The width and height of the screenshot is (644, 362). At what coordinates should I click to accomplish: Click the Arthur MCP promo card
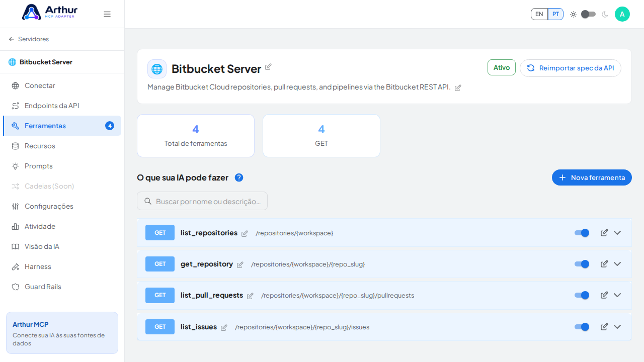coord(62,333)
